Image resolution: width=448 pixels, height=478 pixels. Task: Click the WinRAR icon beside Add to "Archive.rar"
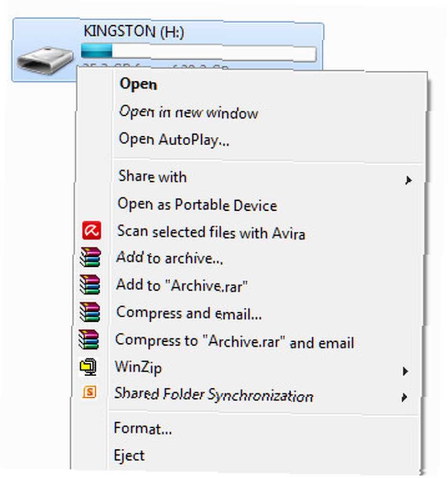pyautogui.click(x=90, y=284)
